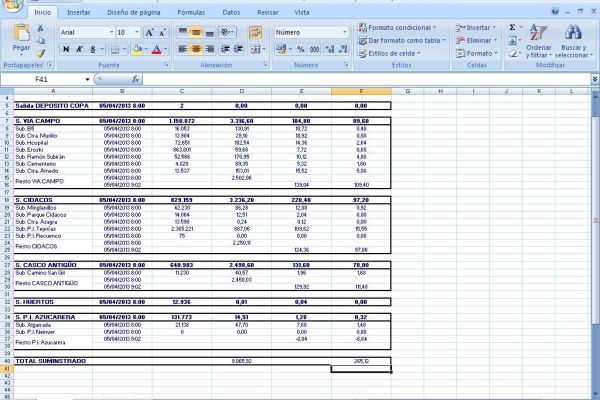Increase decimal places
Screen dimensions: 600x400
329,49
